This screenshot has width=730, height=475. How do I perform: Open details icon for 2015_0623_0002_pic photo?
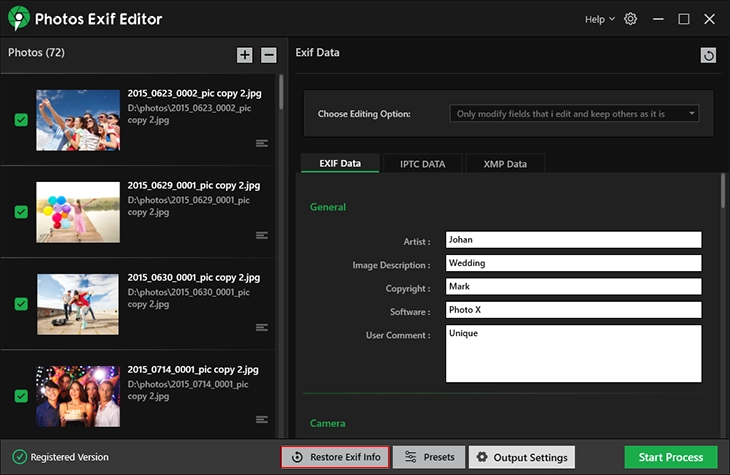click(262, 143)
